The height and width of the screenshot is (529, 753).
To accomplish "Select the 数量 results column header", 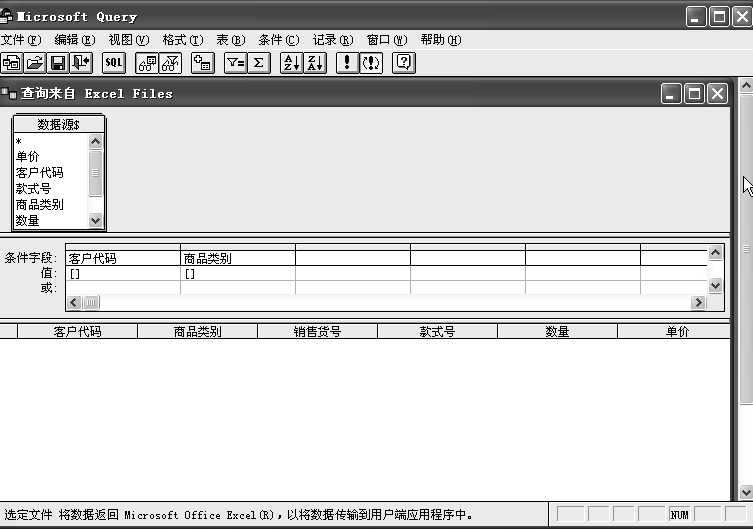I will tap(558, 331).
